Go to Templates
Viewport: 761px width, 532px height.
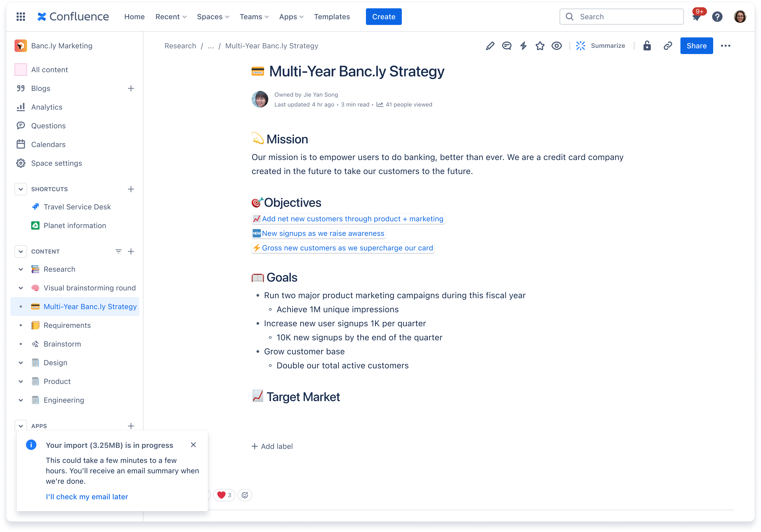332,17
